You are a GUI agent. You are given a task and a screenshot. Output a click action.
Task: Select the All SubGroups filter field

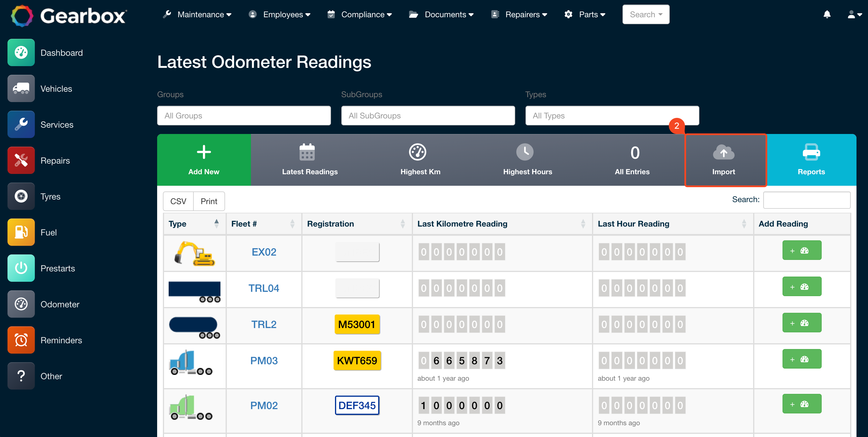428,116
